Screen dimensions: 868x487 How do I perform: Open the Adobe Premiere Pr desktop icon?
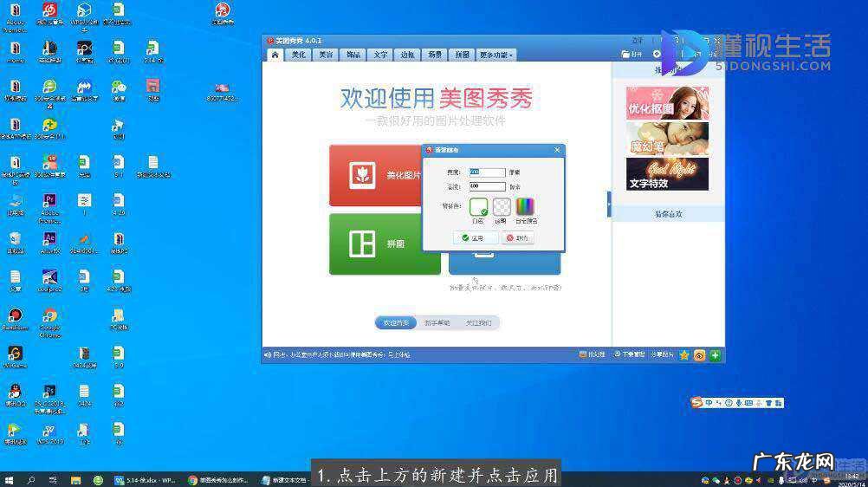49,208
